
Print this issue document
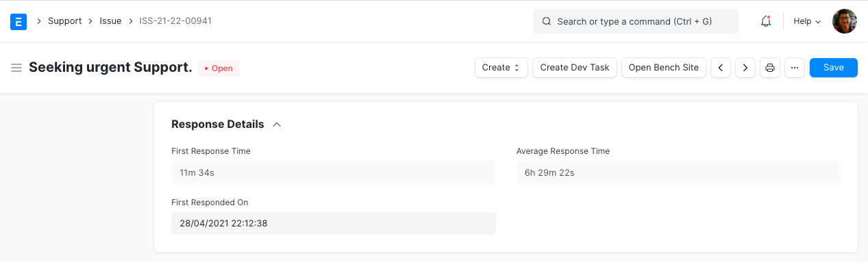[x=770, y=68]
